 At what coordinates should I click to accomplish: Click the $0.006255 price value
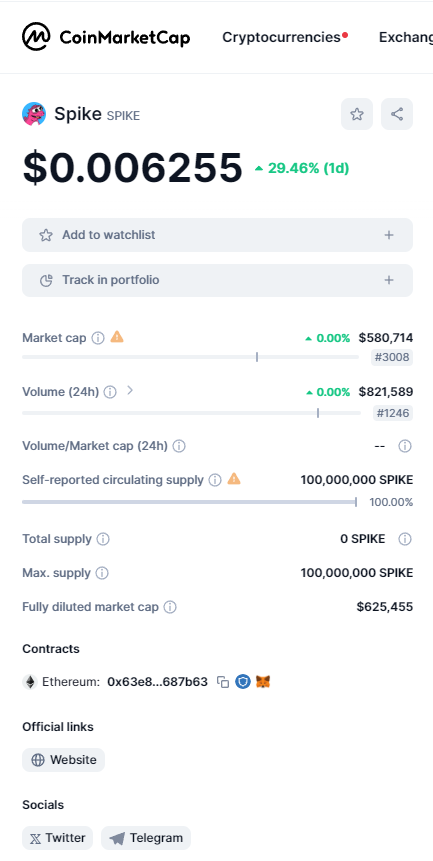point(132,168)
